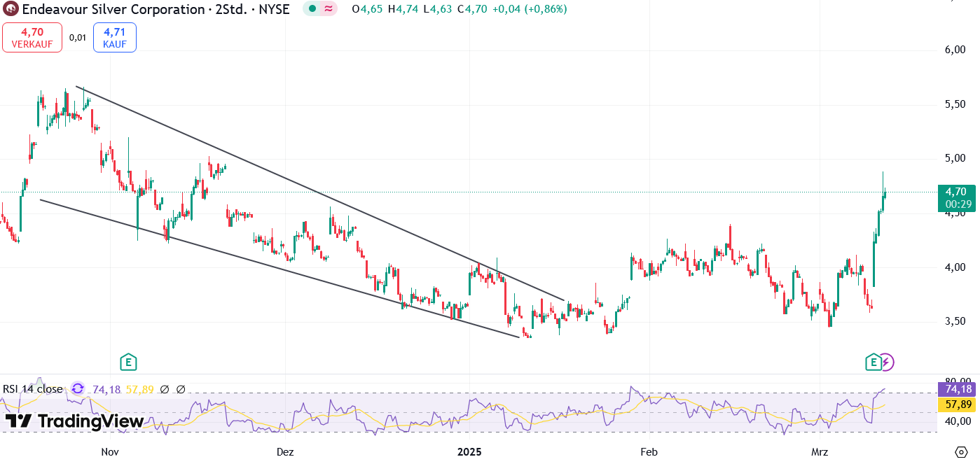Open the earnings marker near Nov
This screenshot has height=464, width=980.
click(x=127, y=362)
